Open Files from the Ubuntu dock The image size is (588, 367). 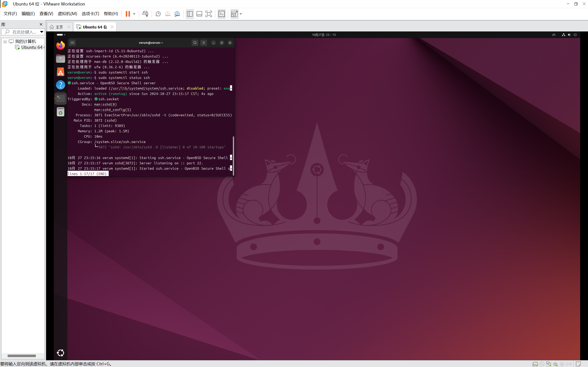60,59
